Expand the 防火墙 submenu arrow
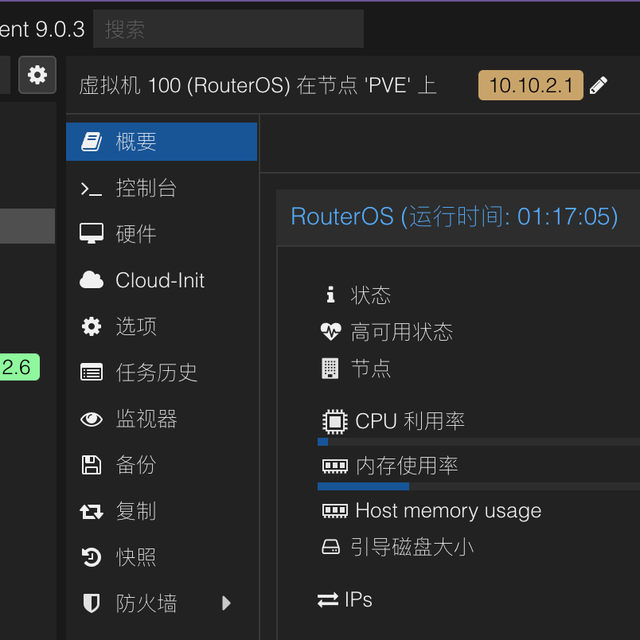Viewport: 640px width, 640px height. pyautogui.click(x=226, y=603)
